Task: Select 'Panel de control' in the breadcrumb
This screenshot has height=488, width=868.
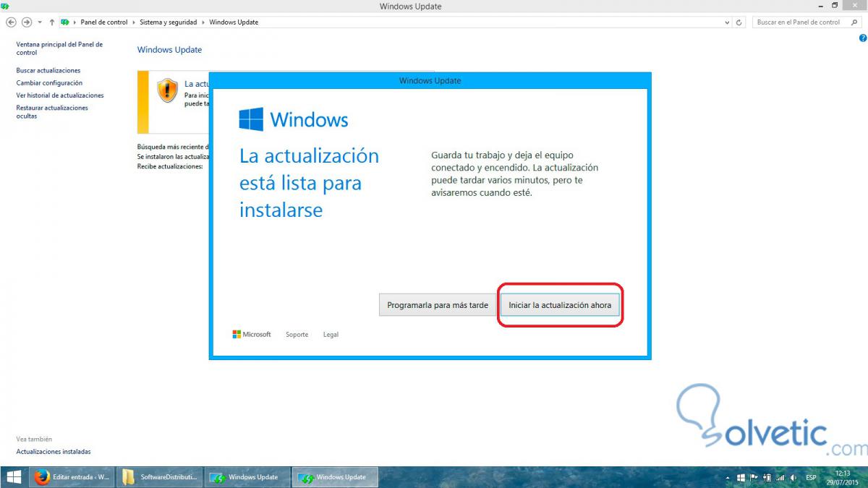Action: click(103, 22)
